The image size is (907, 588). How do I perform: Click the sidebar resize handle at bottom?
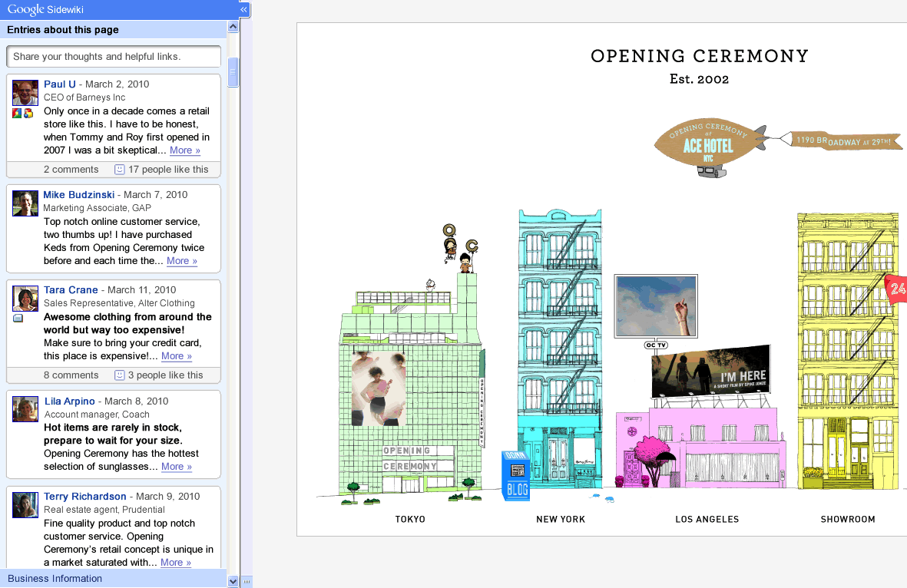point(247,582)
